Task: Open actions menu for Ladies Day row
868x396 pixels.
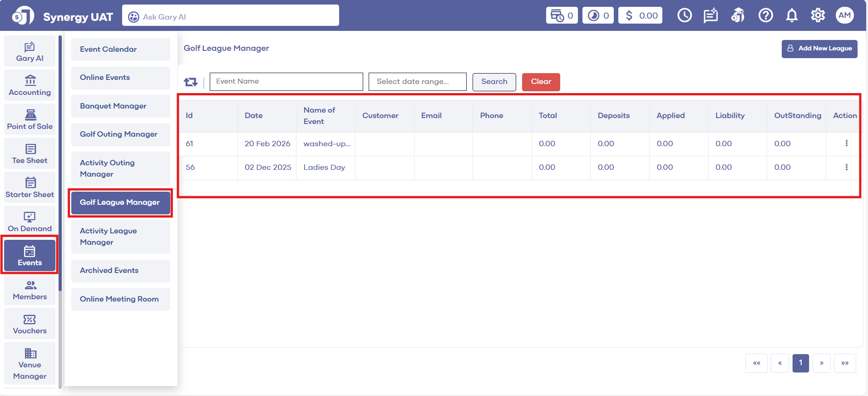Action: pyautogui.click(x=846, y=167)
